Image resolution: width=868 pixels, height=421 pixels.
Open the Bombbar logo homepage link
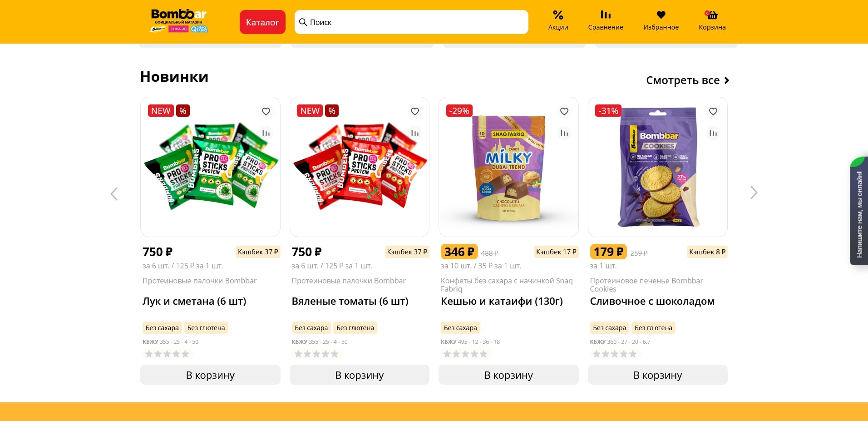click(x=179, y=21)
